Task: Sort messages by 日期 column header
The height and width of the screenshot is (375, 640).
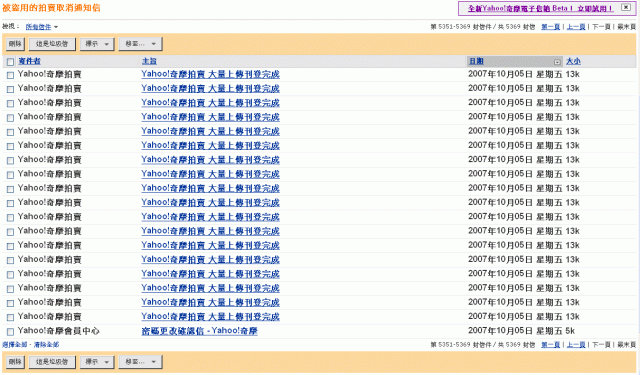Action: pyautogui.click(x=476, y=61)
